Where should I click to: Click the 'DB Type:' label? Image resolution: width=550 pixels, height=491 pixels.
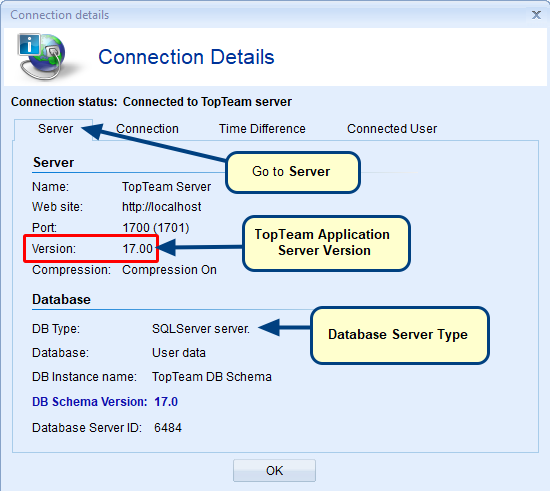coord(56,329)
